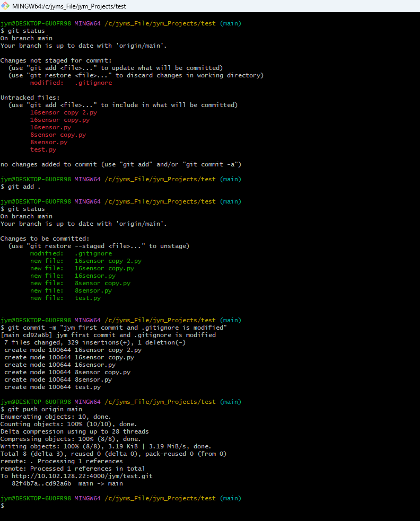
Task: Click the hint 'to update what will be committed'
Action: click(x=162, y=68)
